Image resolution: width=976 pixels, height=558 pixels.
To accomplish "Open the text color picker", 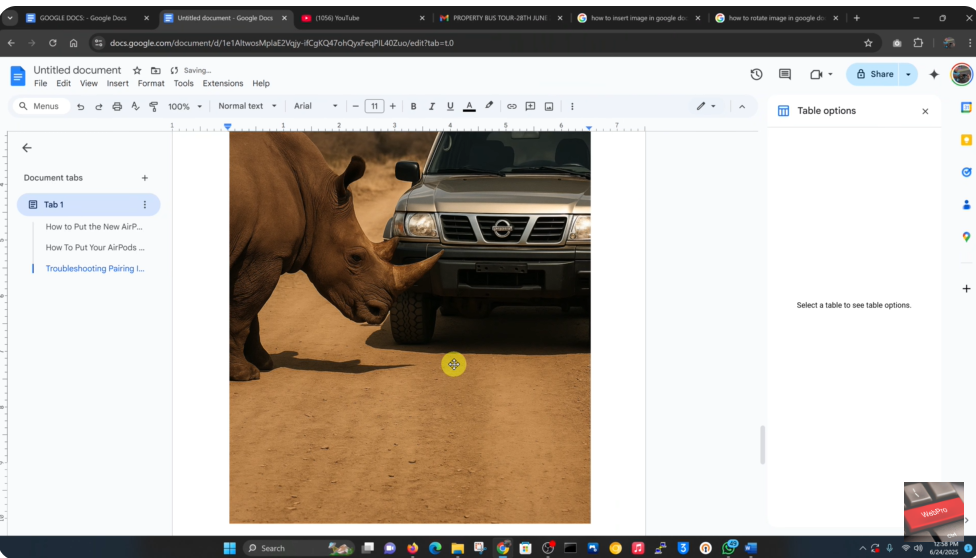I will (x=469, y=106).
